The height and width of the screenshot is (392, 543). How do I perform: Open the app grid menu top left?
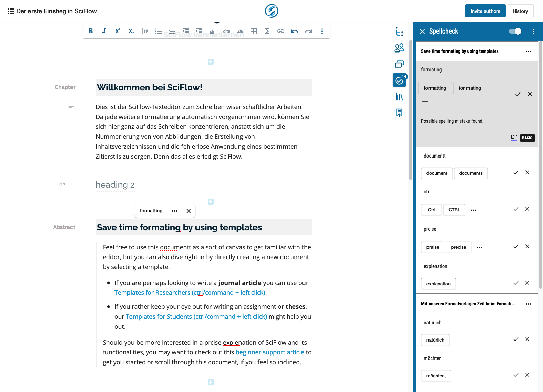(11, 11)
